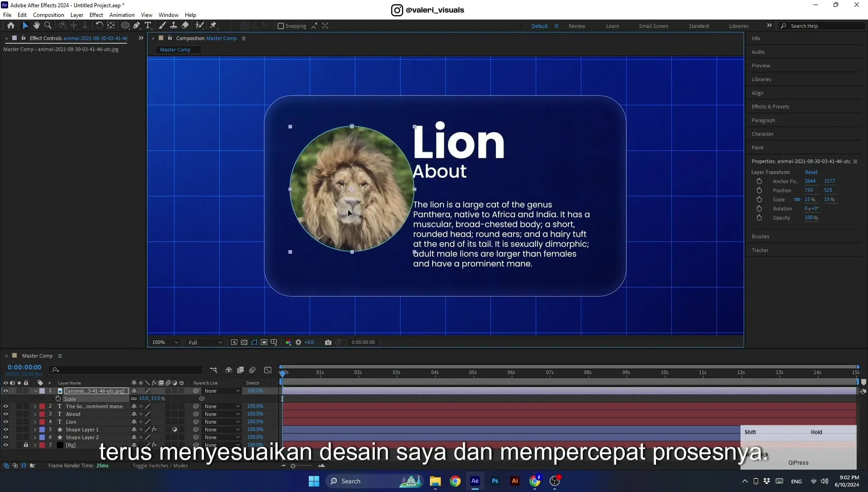
Task: Select the Hand tool
Action: (37, 26)
